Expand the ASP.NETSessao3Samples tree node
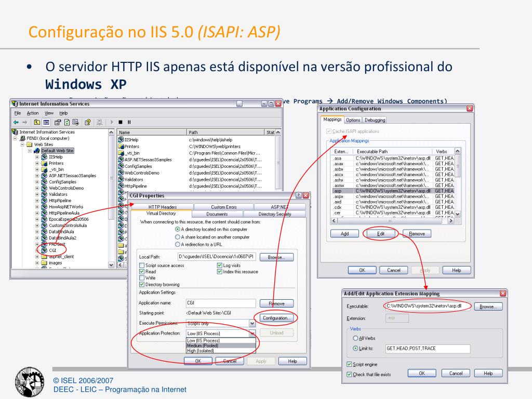This screenshot has width=532, height=399. 37,176
